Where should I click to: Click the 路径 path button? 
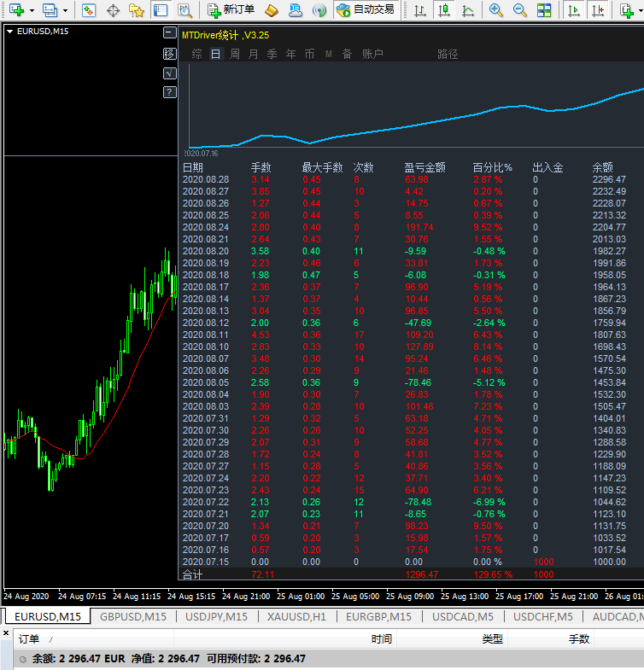[x=448, y=54]
